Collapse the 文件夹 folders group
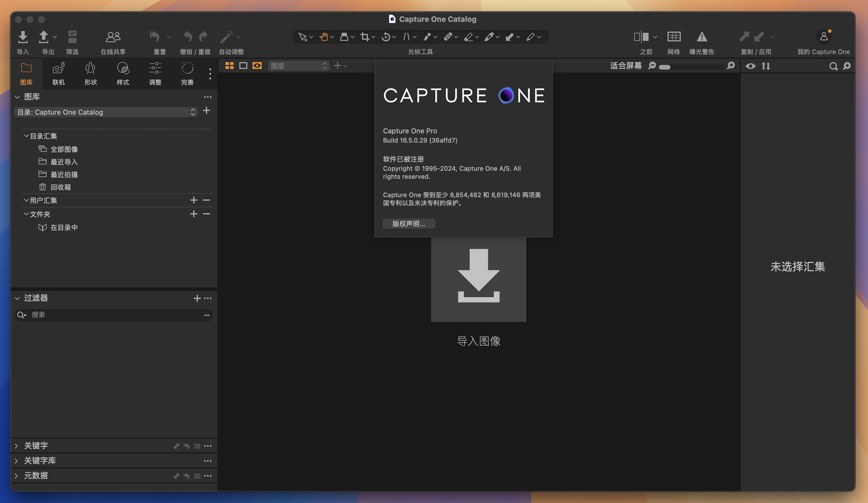The image size is (868, 503). pyautogui.click(x=26, y=214)
